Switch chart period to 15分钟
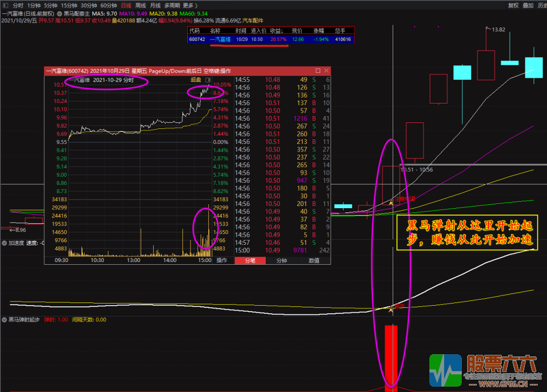The width and height of the screenshot is (547, 392). 69,5
